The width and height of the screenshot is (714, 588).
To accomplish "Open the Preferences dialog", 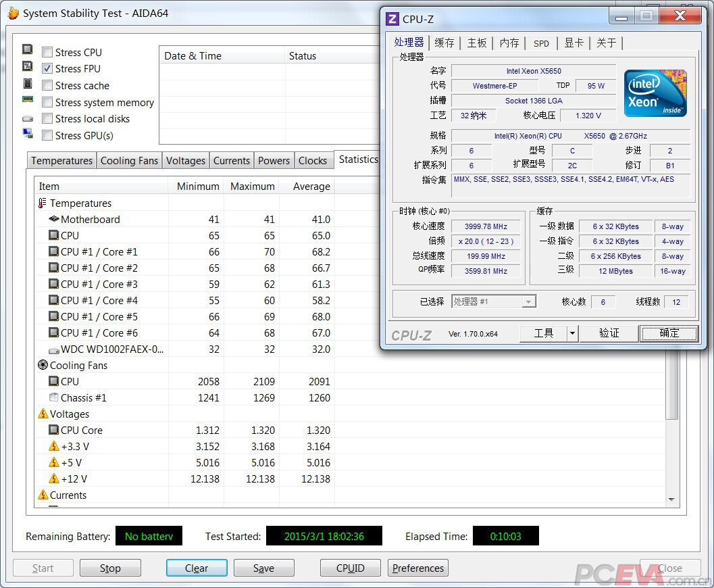I will point(417,568).
